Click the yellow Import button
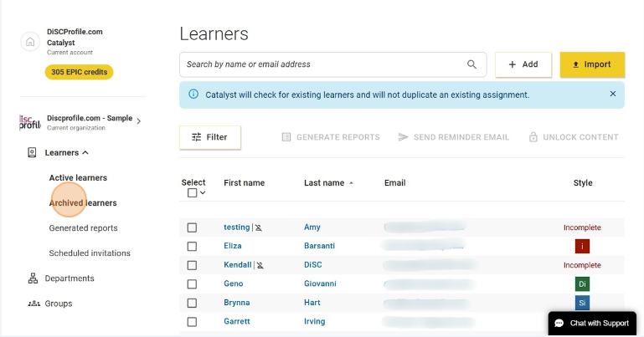This screenshot has width=644, height=337. coord(592,64)
